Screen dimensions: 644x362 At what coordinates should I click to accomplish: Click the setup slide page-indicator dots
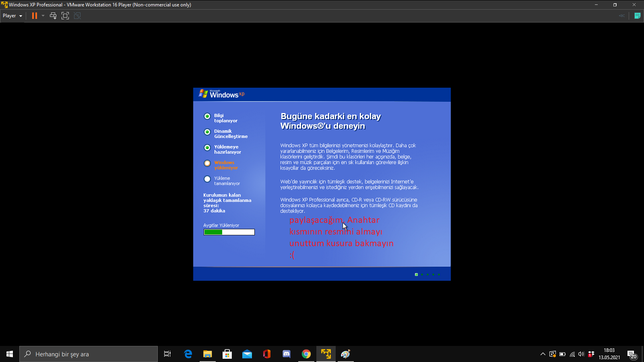427,274
